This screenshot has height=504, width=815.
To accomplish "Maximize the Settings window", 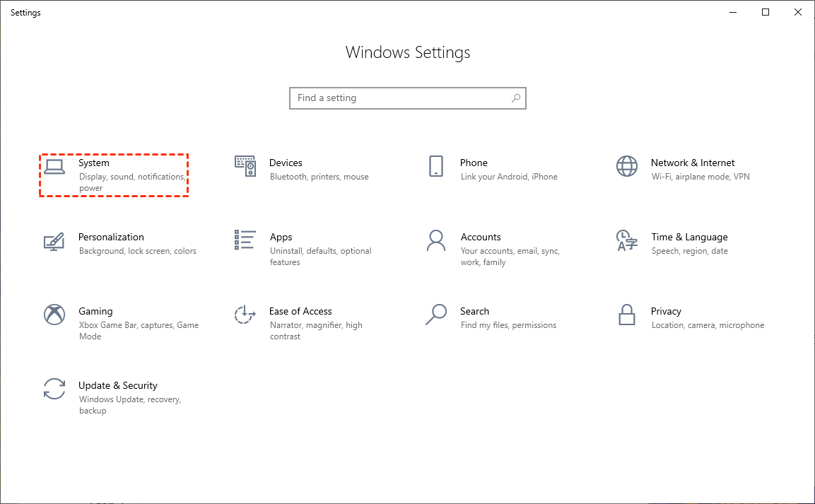I will pyautogui.click(x=766, y=12).
